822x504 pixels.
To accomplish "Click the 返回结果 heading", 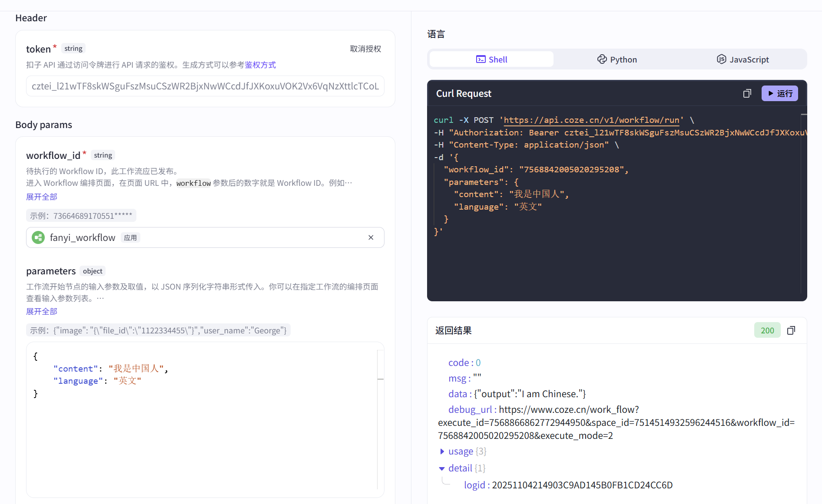I will click(x=453, y=330).
